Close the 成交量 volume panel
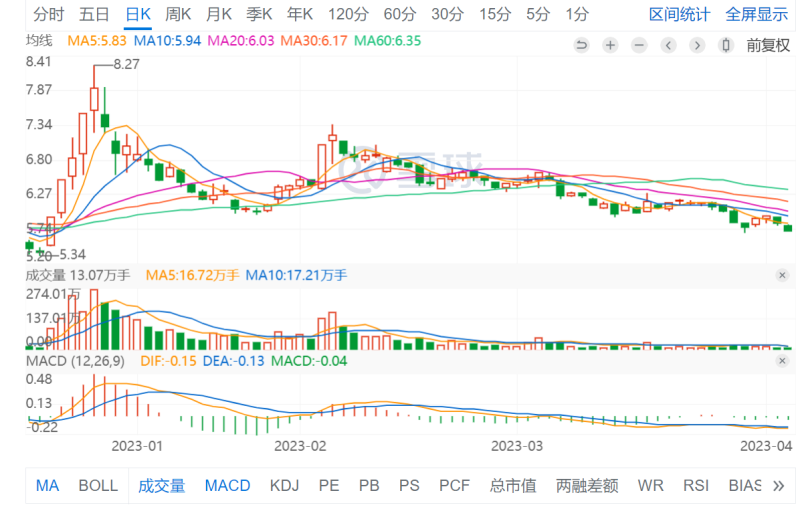 [782, 275]
